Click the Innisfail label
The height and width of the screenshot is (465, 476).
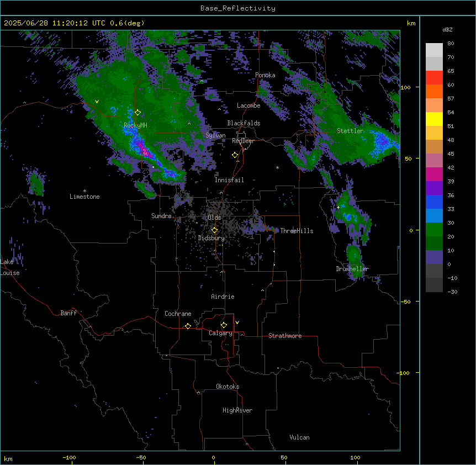coord(229,180)
